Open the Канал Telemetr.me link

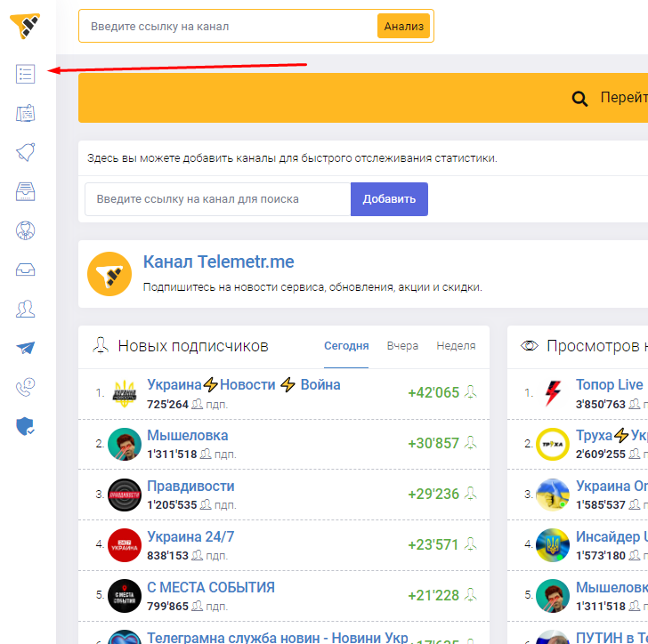(x=218, y=262)
